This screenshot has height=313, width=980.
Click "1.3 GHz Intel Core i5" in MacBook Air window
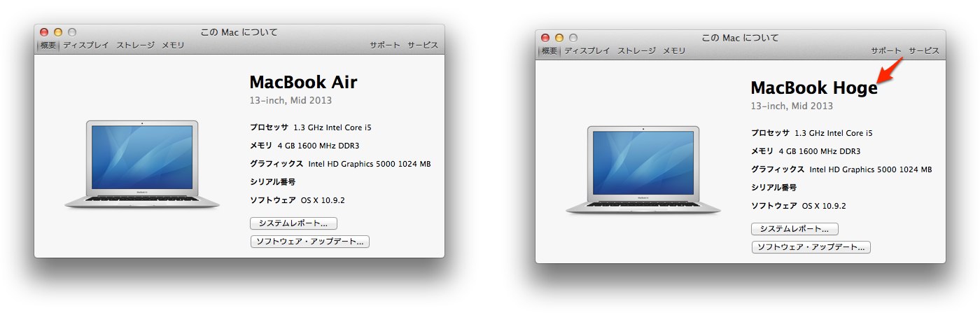(332, 127)
